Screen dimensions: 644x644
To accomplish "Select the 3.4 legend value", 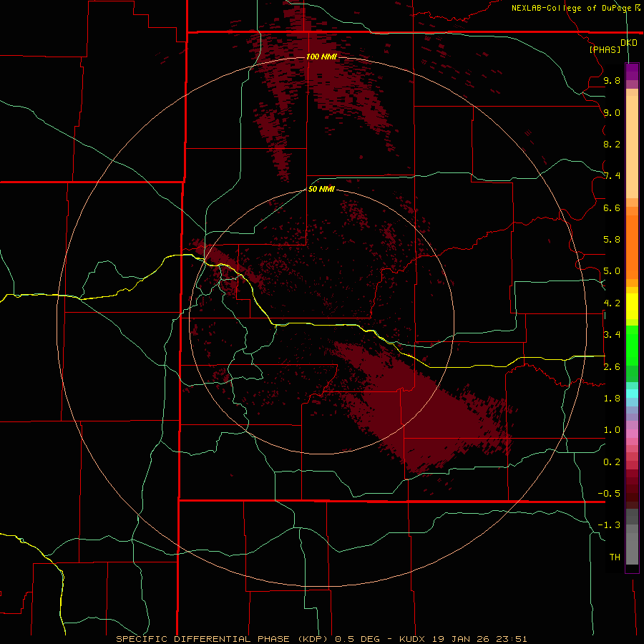I will [612, 335].
